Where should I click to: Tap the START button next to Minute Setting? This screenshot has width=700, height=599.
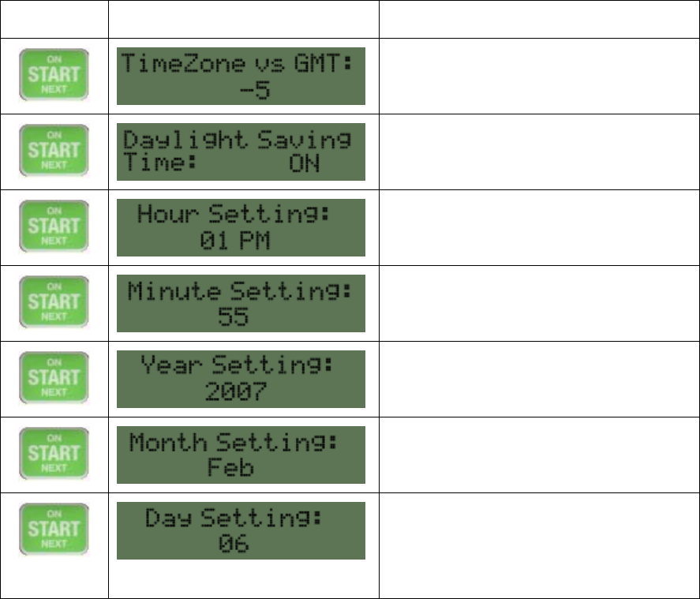coord(54,303)
